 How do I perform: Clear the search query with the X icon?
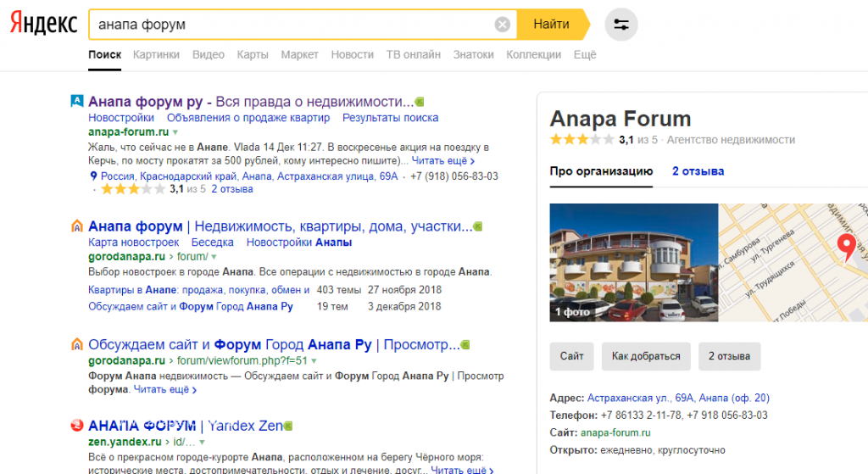502,25
